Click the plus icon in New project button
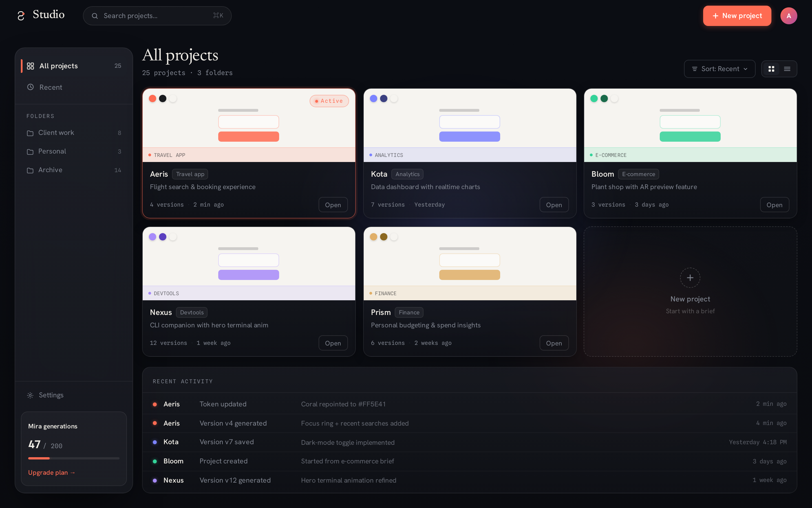 [x=715, y=16]
